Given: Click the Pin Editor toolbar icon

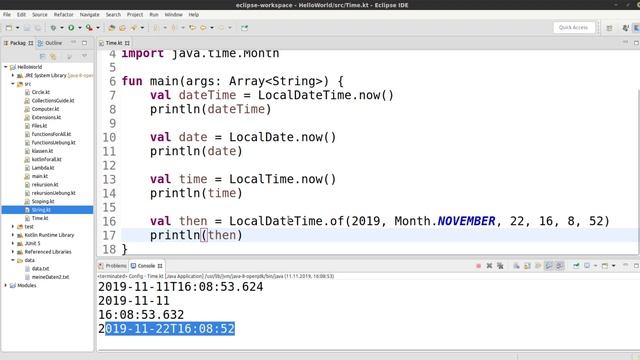Looking at the screenshot, I should (x=244, y=28).
